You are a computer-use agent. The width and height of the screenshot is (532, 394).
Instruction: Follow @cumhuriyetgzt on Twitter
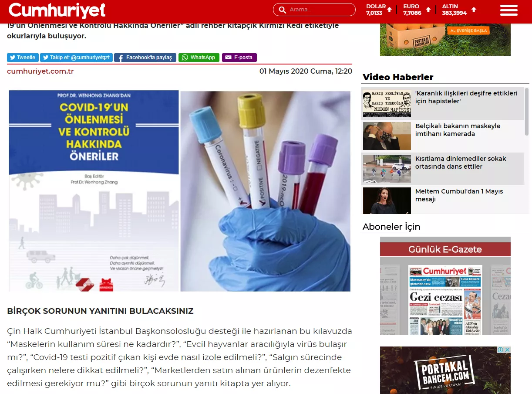click(77, 58)
